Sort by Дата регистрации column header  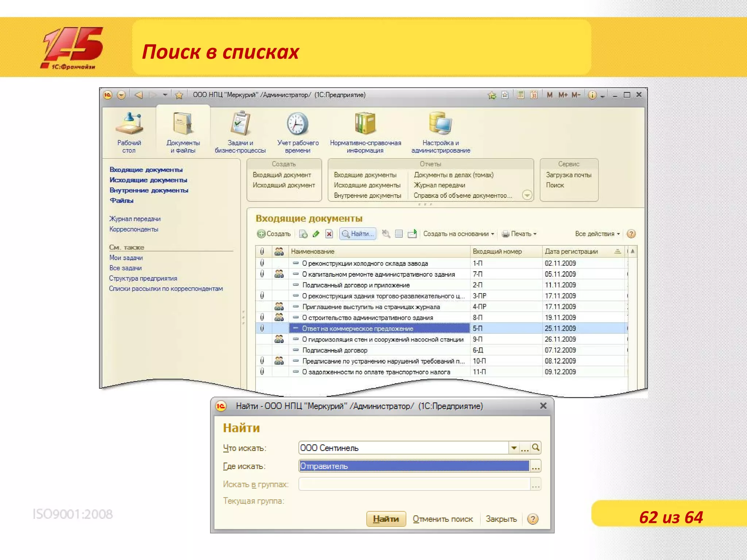tap(583, 251)
